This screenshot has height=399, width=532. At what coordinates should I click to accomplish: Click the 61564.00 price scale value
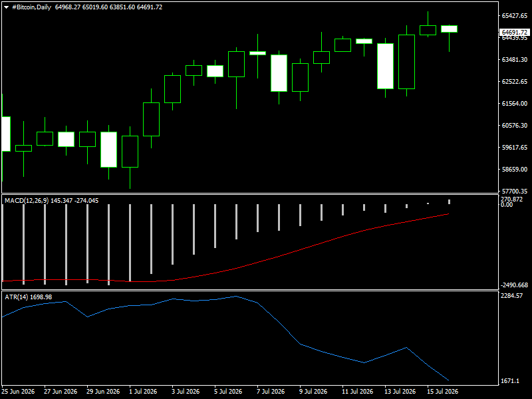click(x=514, y=104)
